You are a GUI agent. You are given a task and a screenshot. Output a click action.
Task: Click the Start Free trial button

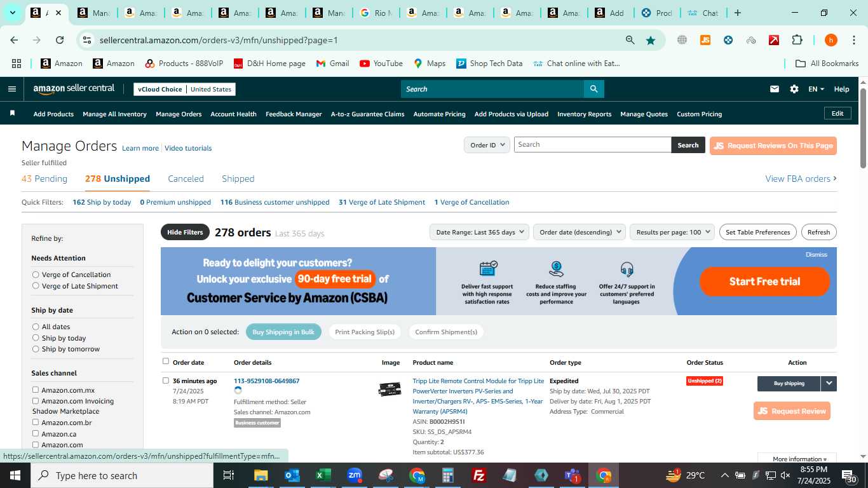tap(764, 281)
